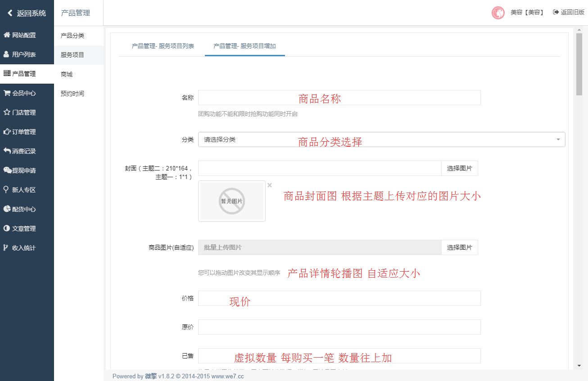Click the branch icon for 收入统计
Screen dimensions: 588x381
click(6, 248)
